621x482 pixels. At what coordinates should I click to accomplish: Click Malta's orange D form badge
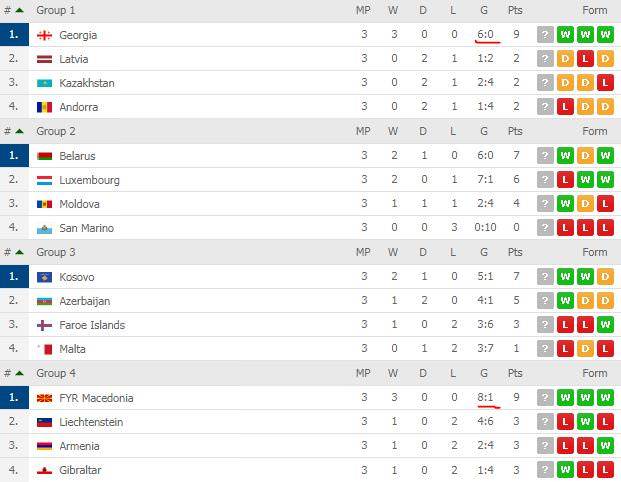pos(585,349)
